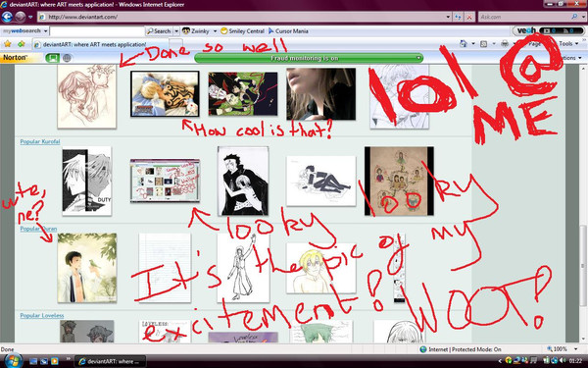The width and height of the screenshot is (588, 368).
Task: Open the DUTY black-and-white artwork thumbnail
Action: tap(87, 182)
